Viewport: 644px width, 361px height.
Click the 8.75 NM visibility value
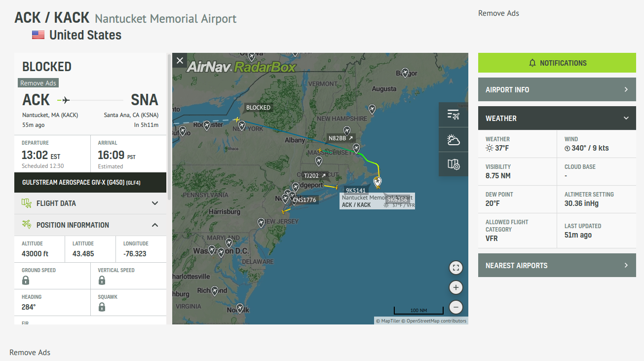498,176
